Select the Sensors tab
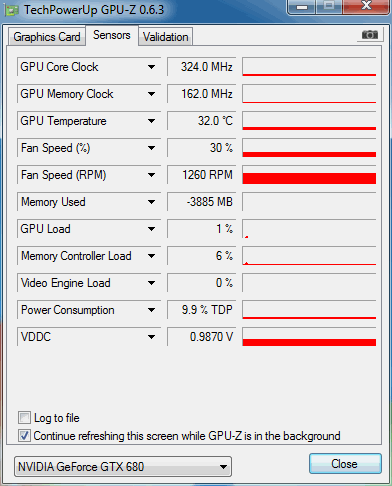This screenshot has height=486, width=392. [112, 35]
